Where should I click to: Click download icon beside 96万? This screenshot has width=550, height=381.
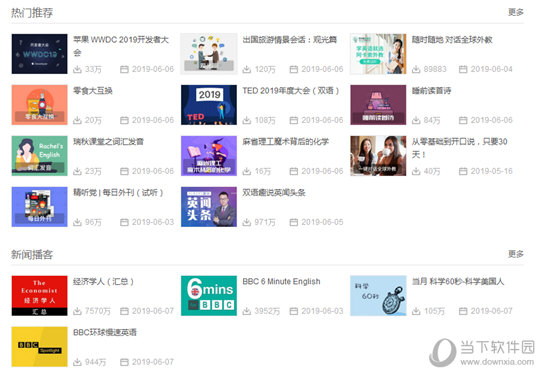(77, 222)
